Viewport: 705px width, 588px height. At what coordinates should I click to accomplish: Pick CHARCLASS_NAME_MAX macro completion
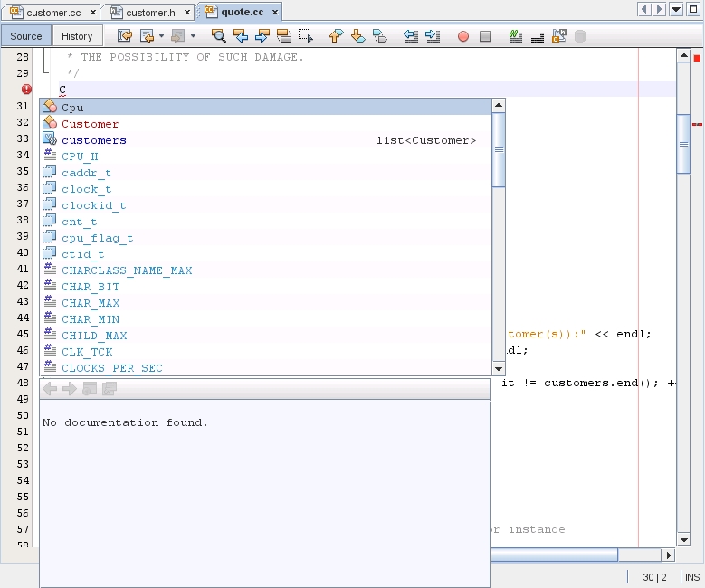pos(266,270)
